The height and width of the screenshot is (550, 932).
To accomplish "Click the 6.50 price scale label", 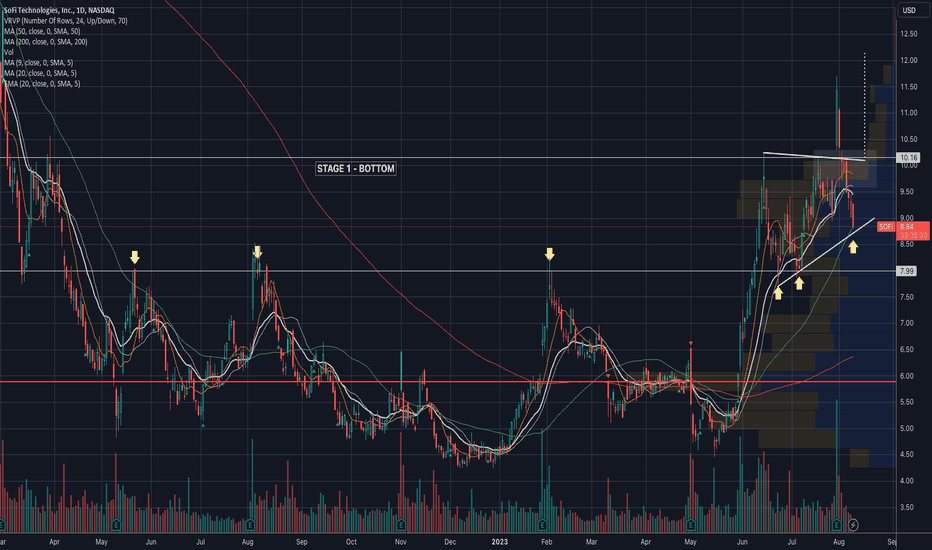I will 907,350.
